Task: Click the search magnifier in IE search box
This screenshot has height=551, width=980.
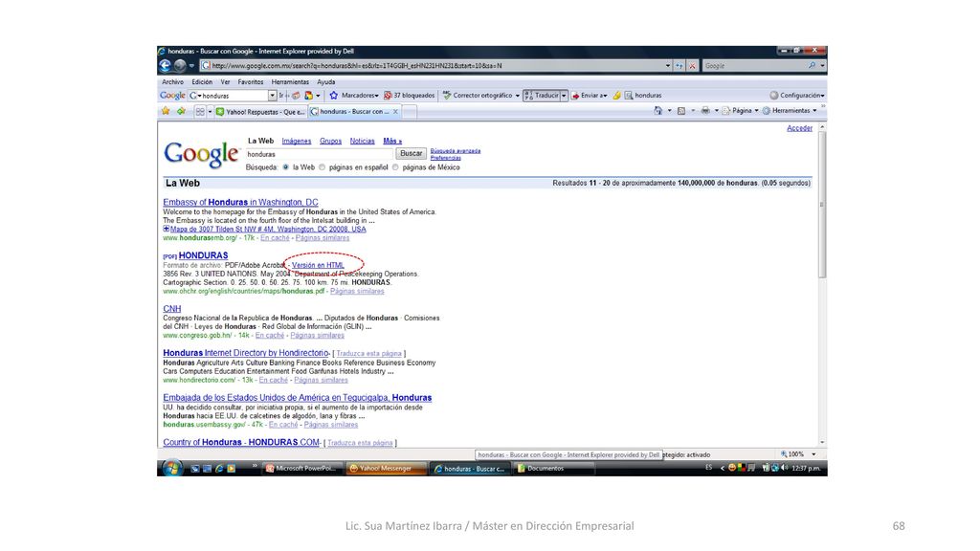Action: 812,66
